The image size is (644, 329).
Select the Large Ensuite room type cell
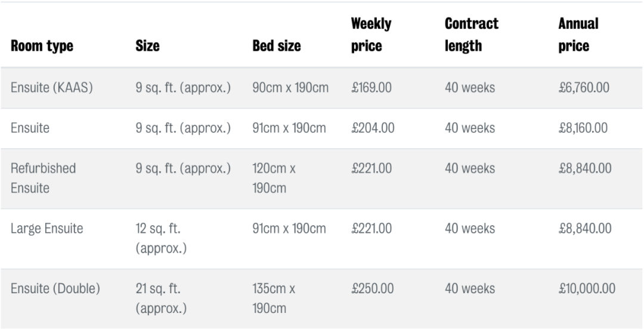pos(47,228)
